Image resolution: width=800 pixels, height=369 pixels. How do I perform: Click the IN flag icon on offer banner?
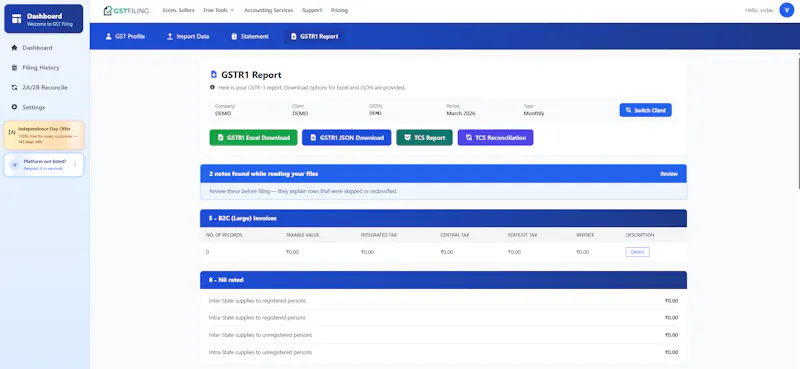click(12, 132)
